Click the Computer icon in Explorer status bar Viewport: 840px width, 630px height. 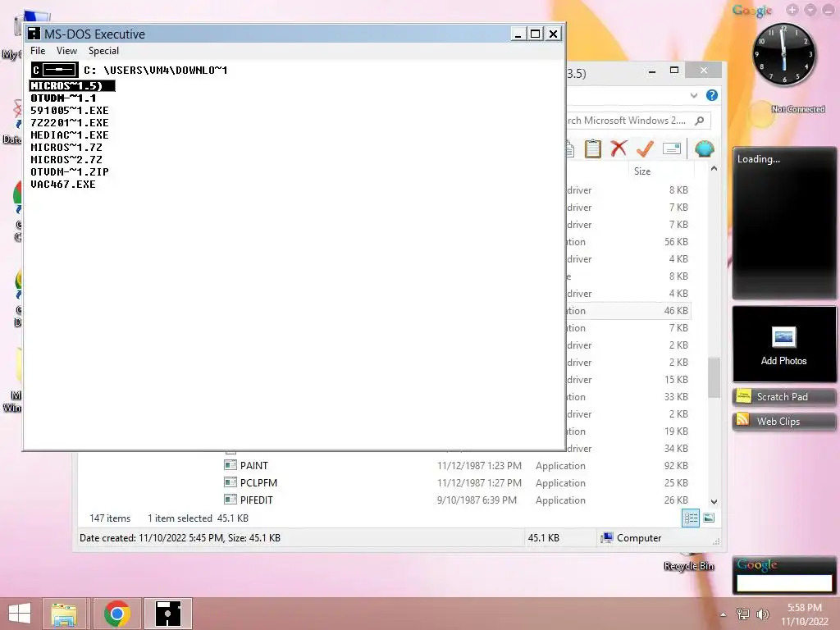tap(606, 537)
